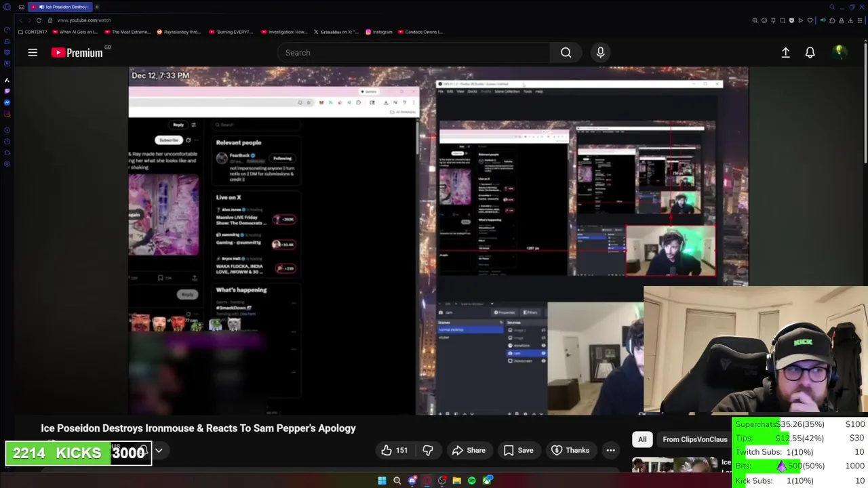Screen dimensions: 868x488
Task: Open the Grimaldus on X bookmark
Action: [x=336, y=32]
